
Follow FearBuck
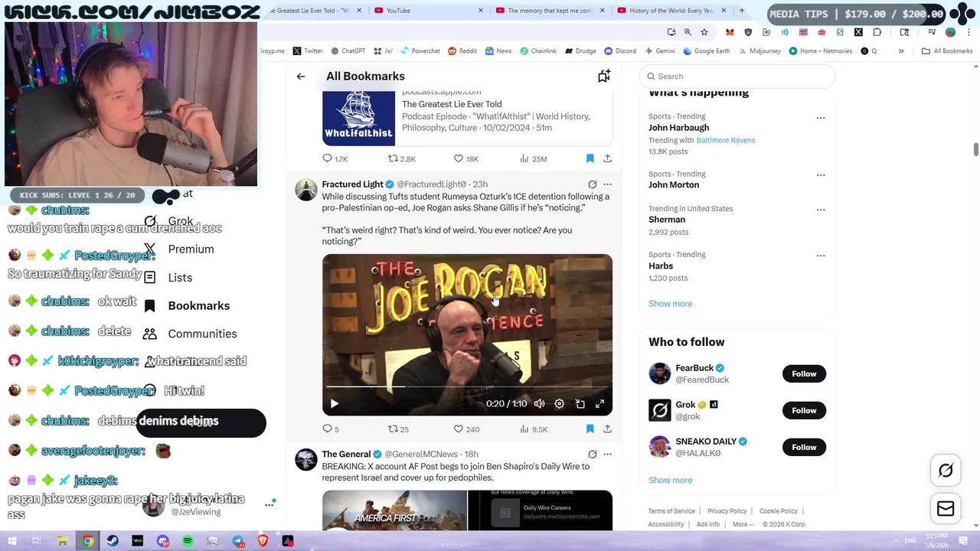click(x=804, y=373)
